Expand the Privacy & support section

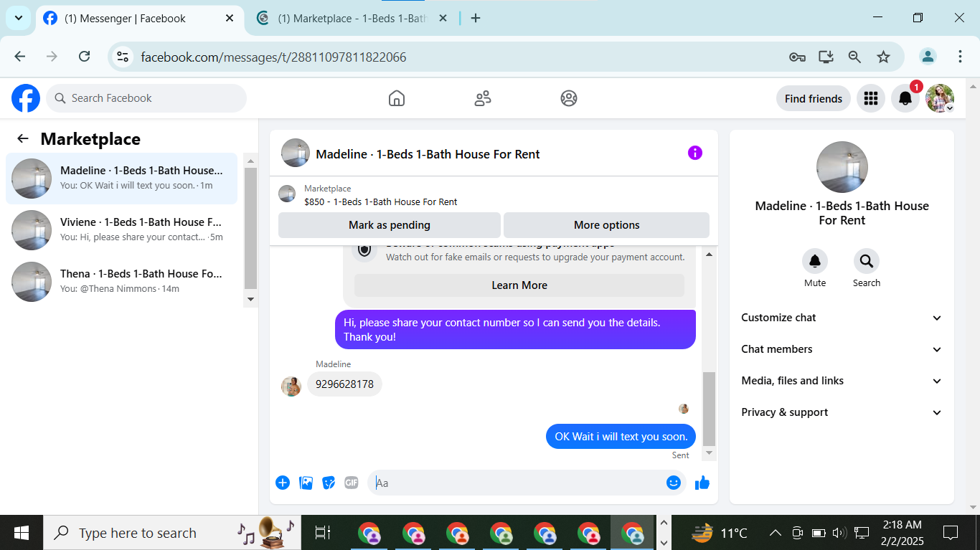(x=842, y=412)
